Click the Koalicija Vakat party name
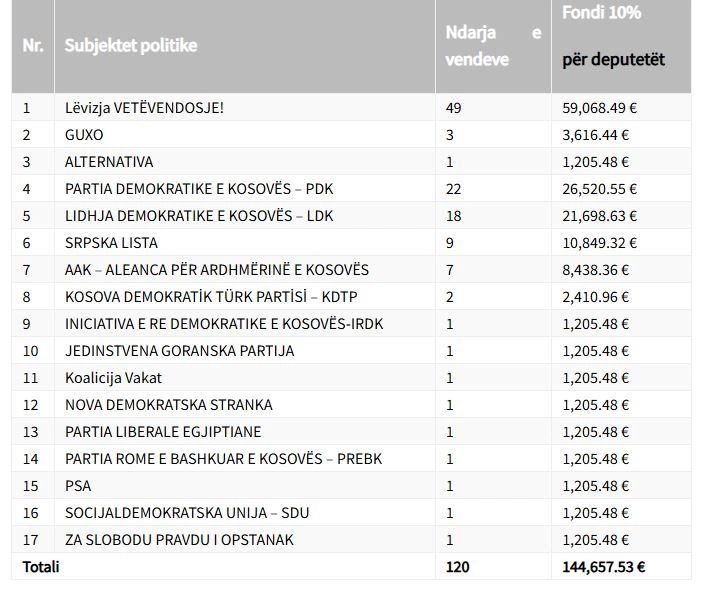Viewport: 703px width, 589px height. click(113, 378)
